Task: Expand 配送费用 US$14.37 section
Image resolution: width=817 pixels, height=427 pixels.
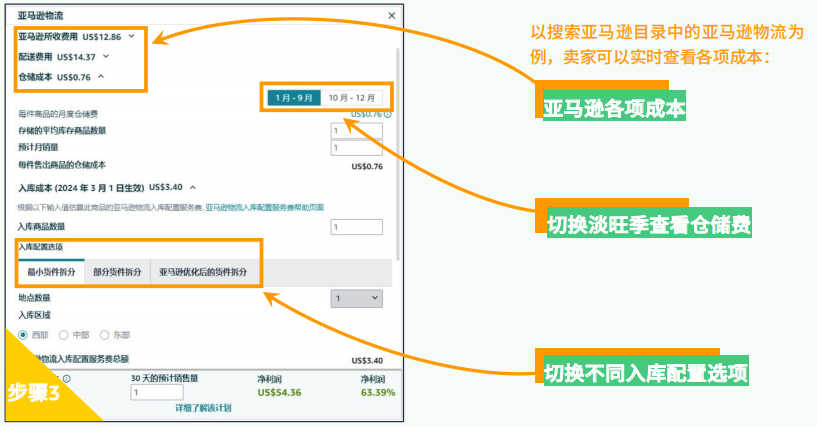Action: [x=106, y=56]
